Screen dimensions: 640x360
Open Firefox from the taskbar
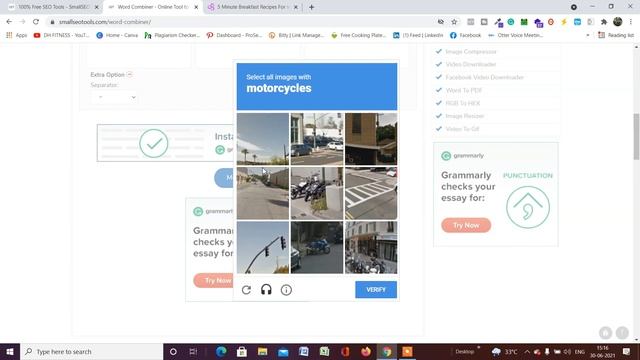366,351
